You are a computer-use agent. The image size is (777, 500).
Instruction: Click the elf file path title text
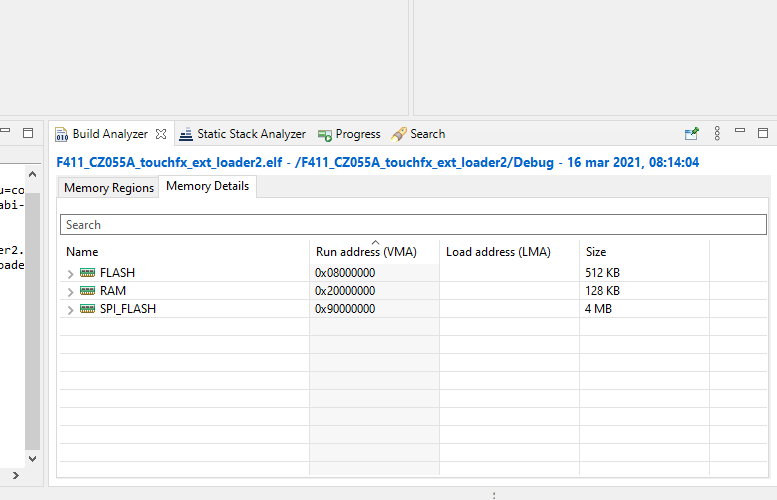tap(378, 163)
